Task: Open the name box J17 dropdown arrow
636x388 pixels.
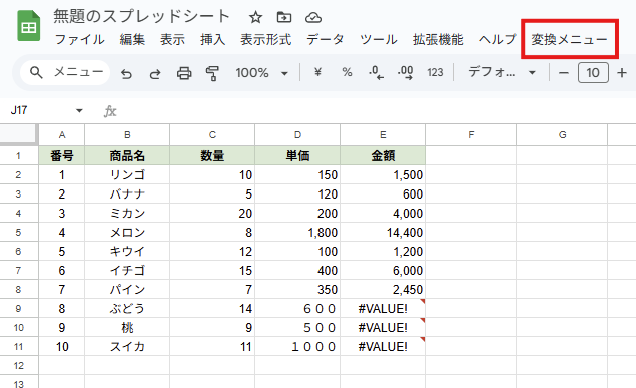Action: [x=79, y=110]
